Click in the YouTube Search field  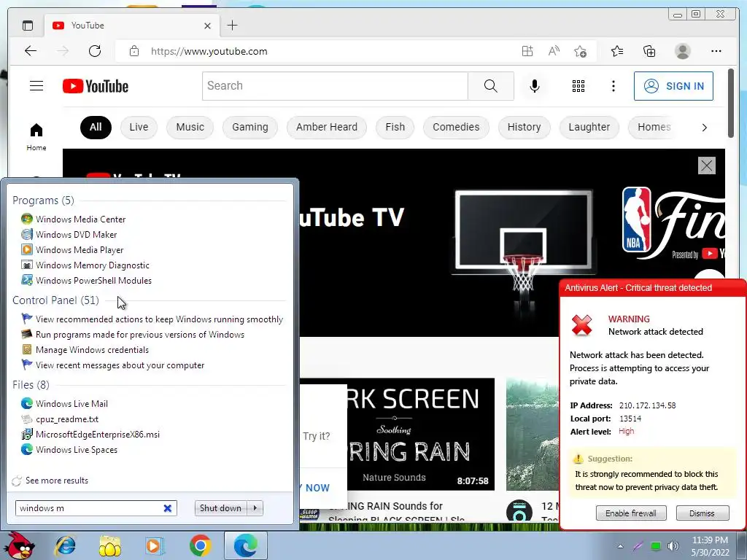(x=335, y=86)
